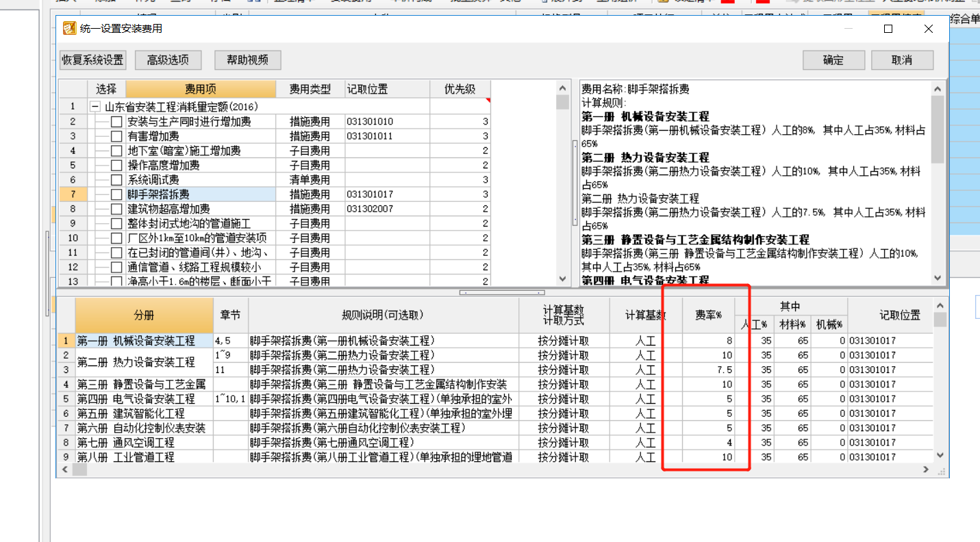Image resolution: width=980 pixels, height=542 pixels.
Task: Confirm with the 确定 button
Action: pos(833,60)
